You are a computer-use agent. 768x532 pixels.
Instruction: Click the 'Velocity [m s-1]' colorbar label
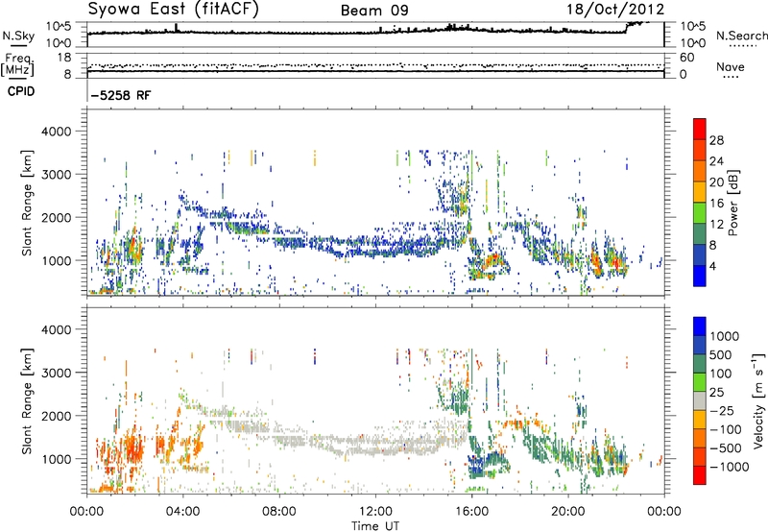coord(758,400)
